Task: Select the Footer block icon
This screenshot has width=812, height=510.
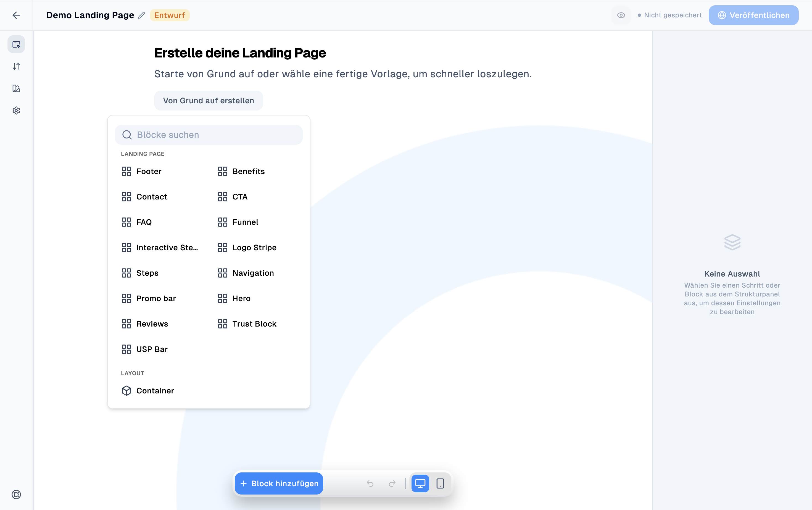Action: [126, 171]
